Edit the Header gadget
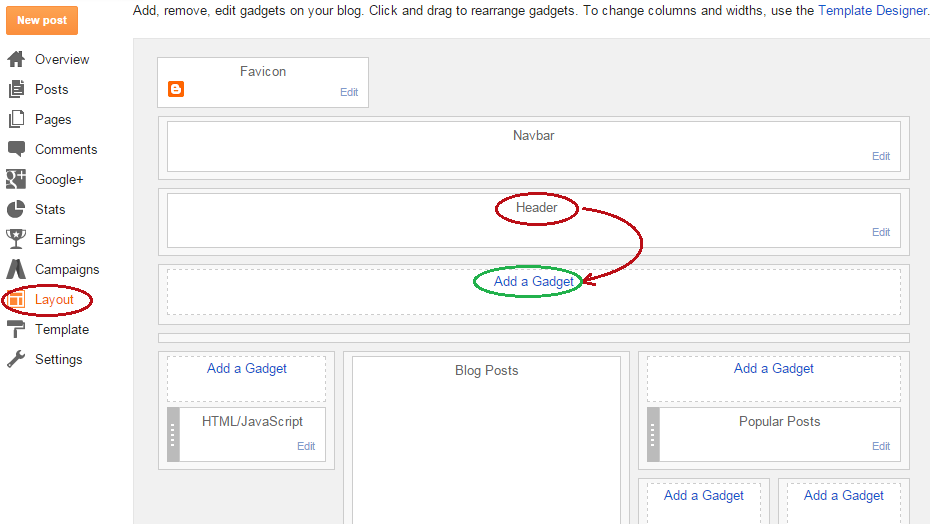This screenshot has width=930, height=527. click(x=881, y=232)
